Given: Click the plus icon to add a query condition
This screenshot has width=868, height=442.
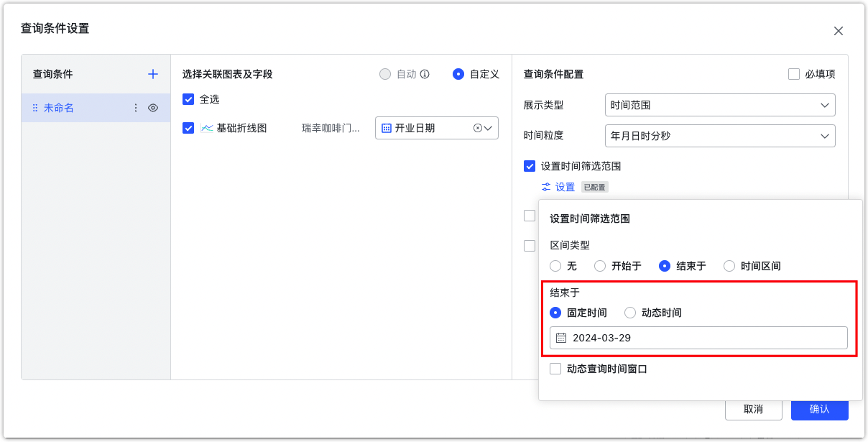Looking at the screenshot, I should (x=152, y=73).
